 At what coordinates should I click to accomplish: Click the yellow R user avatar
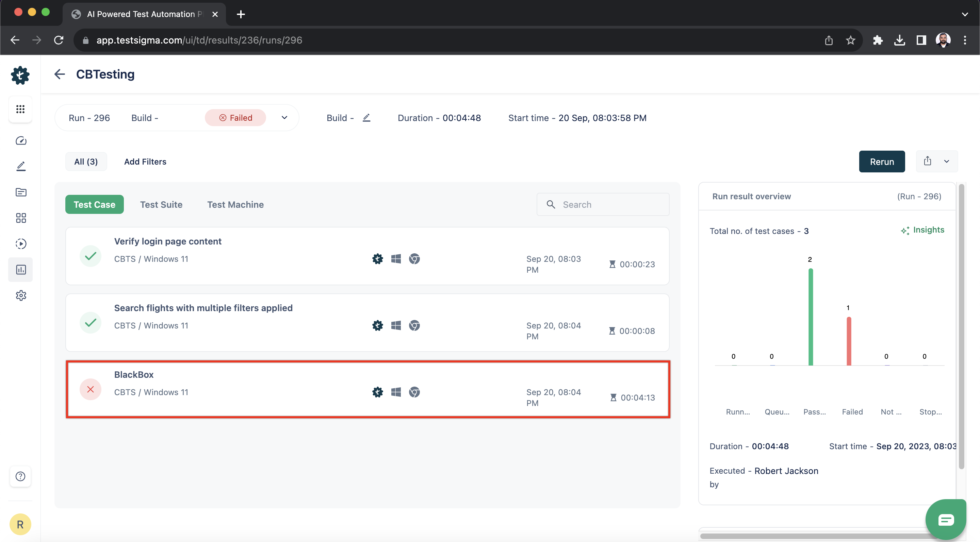click(20, 525)
